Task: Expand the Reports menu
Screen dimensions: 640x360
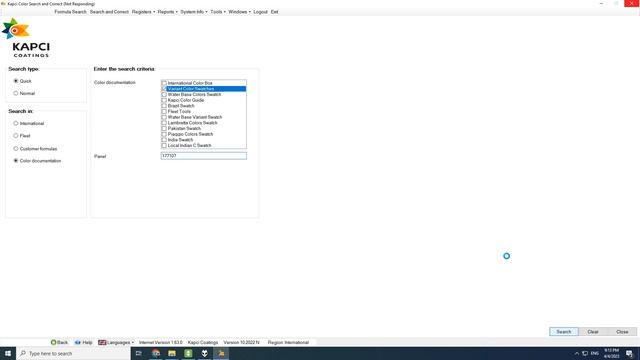Action: click(x=167, y=12)
